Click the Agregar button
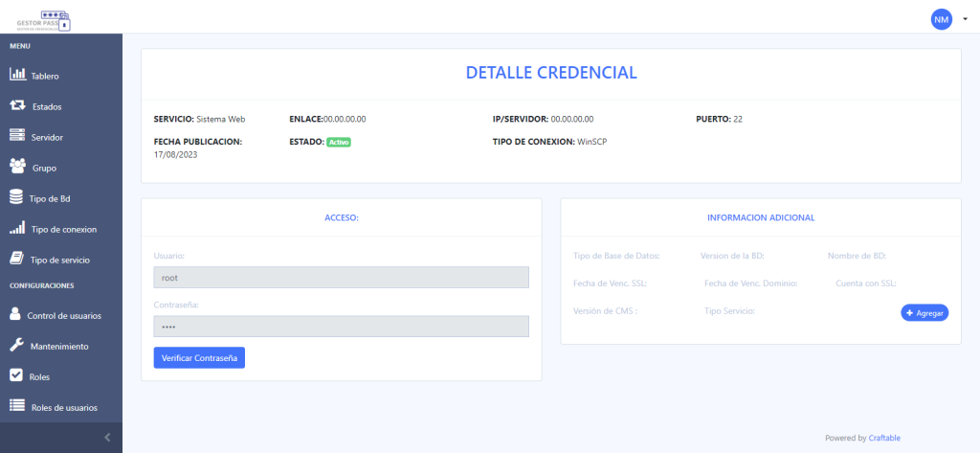 pyautogui.click(x=924, y=313)
